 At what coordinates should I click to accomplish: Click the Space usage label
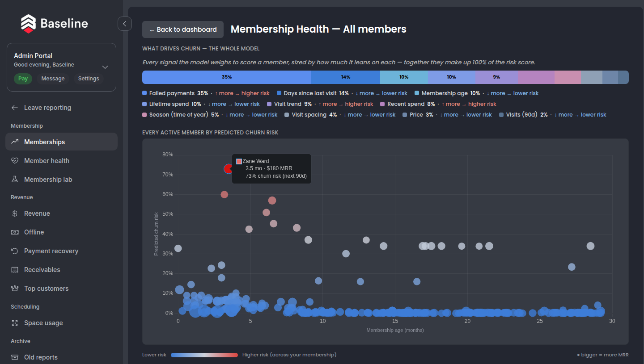click(x=43, y=323)
